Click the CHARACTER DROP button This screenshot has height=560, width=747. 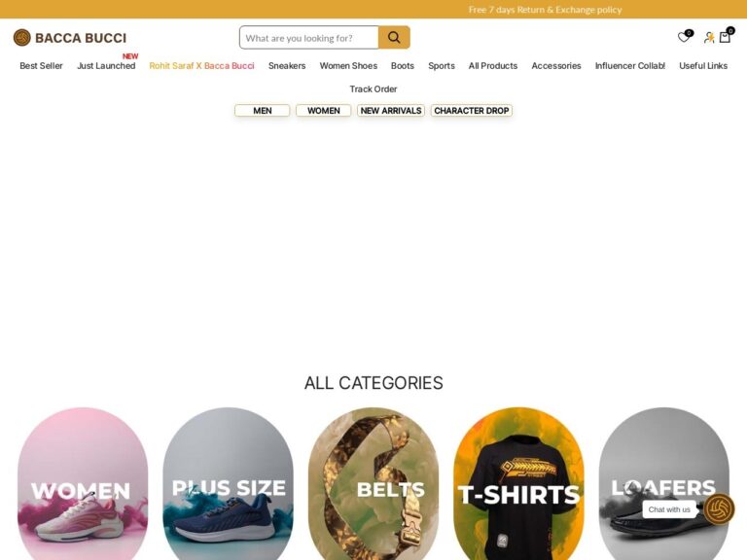click(471, 111)
